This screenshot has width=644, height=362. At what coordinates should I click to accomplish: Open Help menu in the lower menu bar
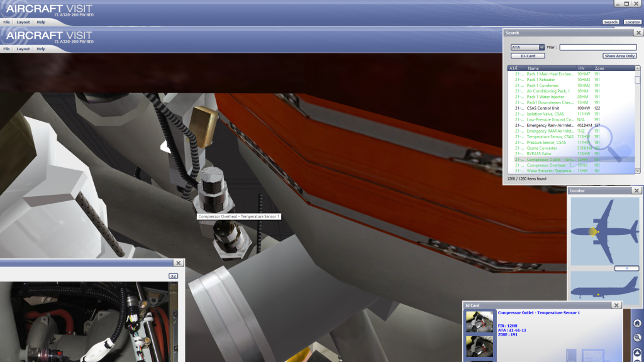pyautogui.click(x=41, y=49)
